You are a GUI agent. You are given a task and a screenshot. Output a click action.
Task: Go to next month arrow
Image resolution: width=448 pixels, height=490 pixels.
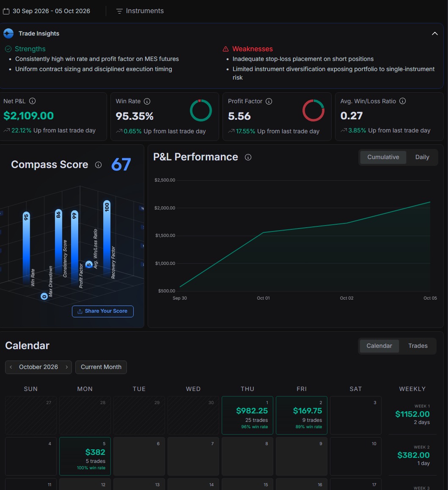[x=66, y=367]
